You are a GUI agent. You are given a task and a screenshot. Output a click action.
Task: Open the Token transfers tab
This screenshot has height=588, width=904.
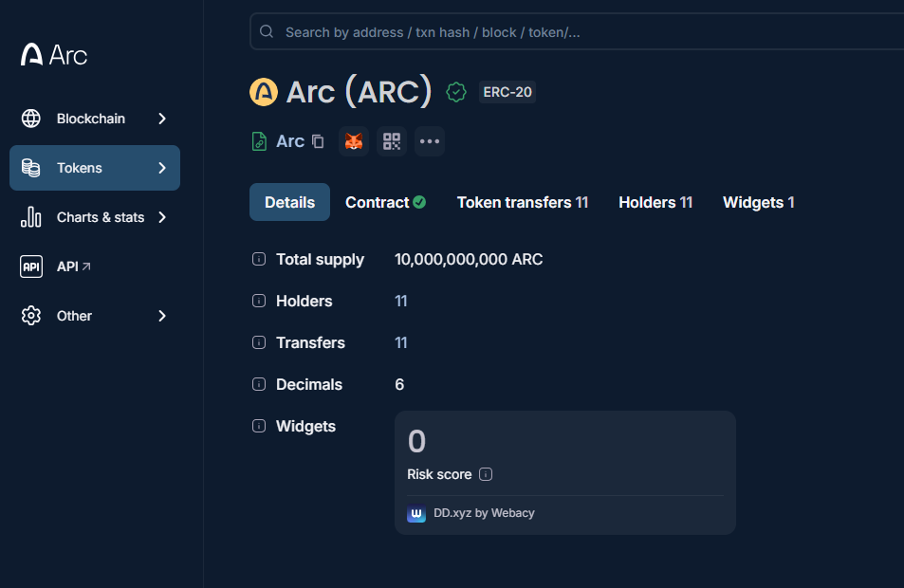coord(523,202)
